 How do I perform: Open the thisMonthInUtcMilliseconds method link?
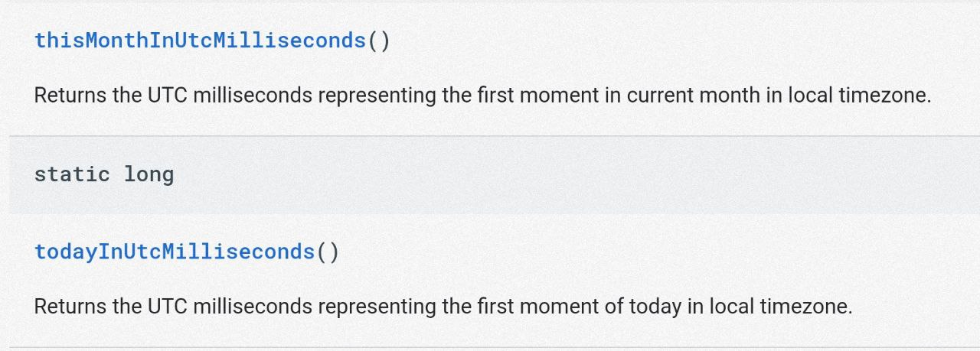pyautogui.click(x=200, y=41)
